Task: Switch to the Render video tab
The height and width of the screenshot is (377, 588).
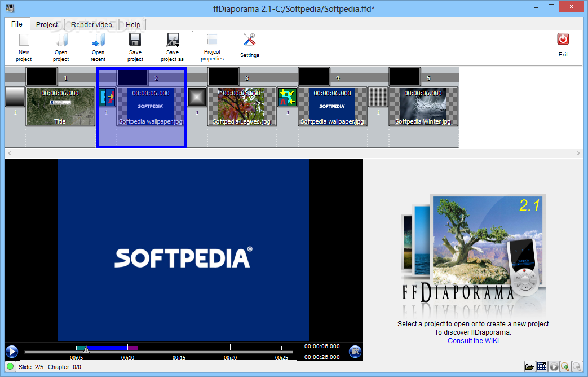Action: coord(91,24)
